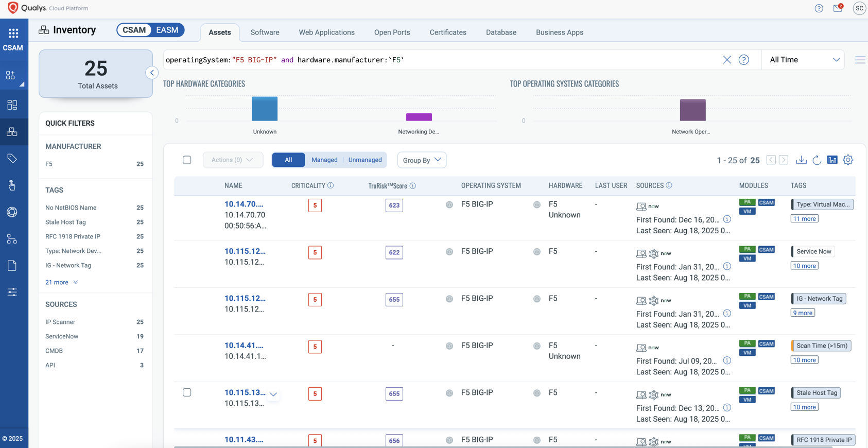This screenshot has width=868, height=448.
Task: Expand the Group By dropdown
Action: tap(422, 160)
